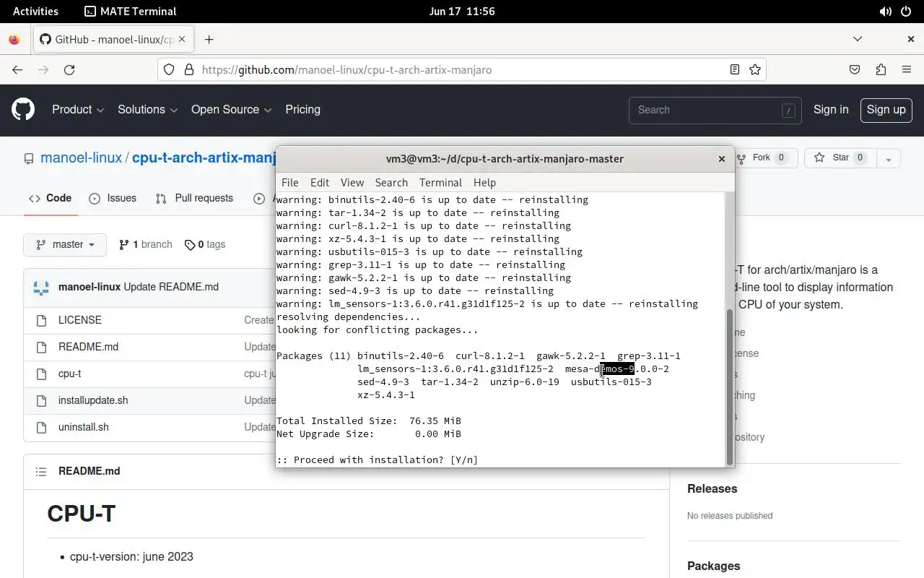Star the repository with the Star button
924x578 pixels.
point(841,158)
